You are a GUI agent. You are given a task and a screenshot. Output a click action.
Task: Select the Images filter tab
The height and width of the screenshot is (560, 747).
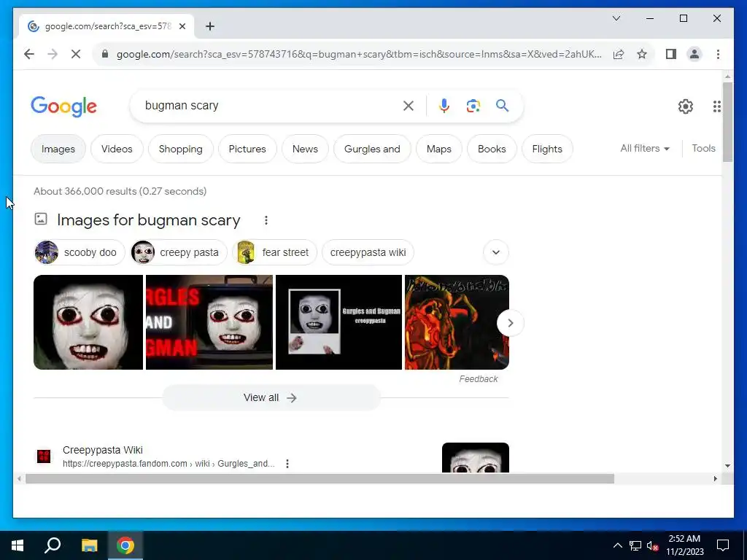[58, 149]
